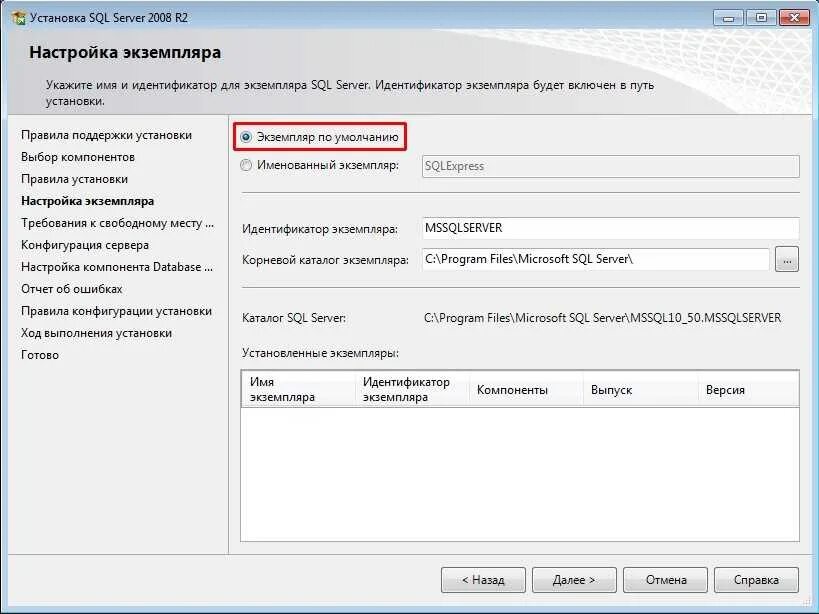The height and width of the screenshot is (614, 819).
Task: Open the browse button next to root directory
Action: [787, 259]
